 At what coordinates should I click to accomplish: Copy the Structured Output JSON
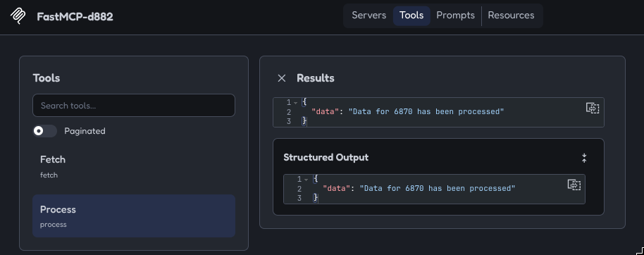574,185
